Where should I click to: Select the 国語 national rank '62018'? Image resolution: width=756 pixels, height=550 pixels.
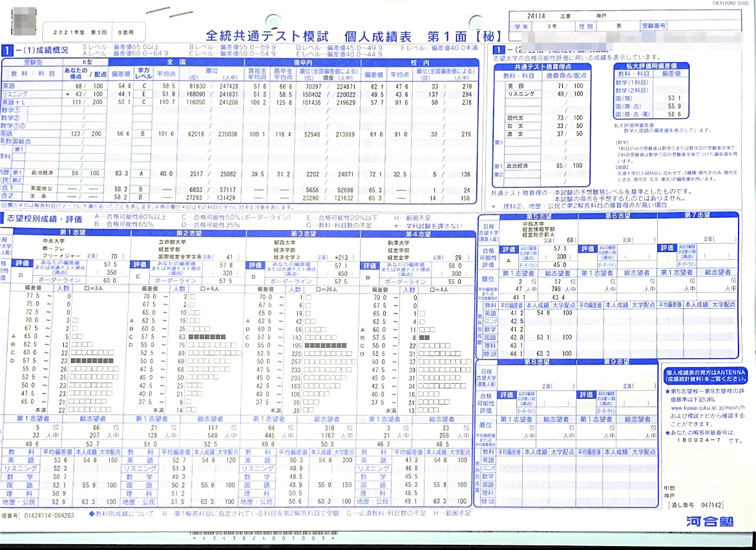click(x=196, y=134)
